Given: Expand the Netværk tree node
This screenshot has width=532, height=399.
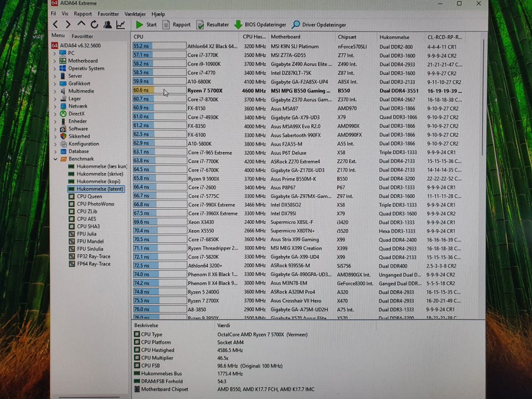Looking at the screenshot, I should 55,106.
